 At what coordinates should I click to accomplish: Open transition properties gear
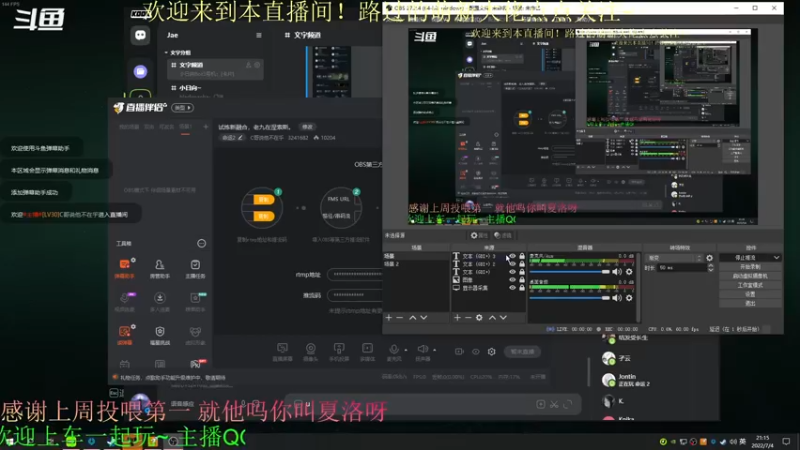[710, 258]
